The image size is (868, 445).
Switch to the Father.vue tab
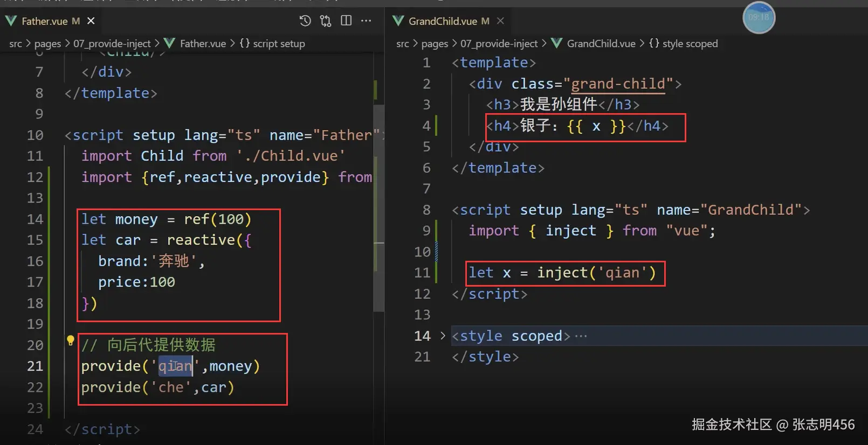(x=50, y=21)
